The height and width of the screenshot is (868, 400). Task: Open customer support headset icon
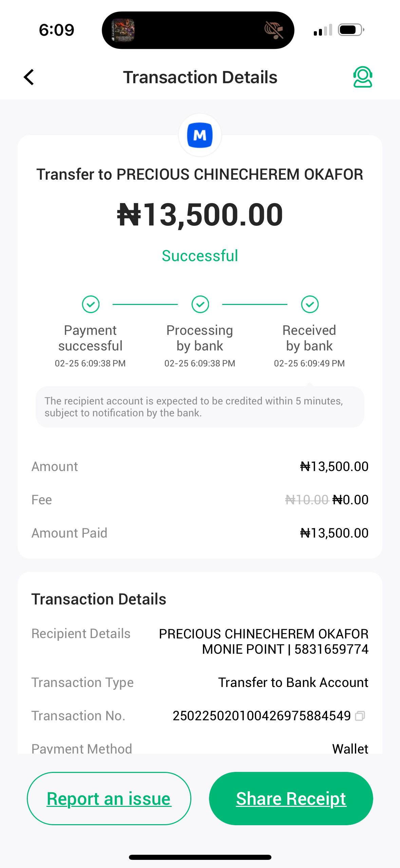pyautogui.click(x=363, y=77)
